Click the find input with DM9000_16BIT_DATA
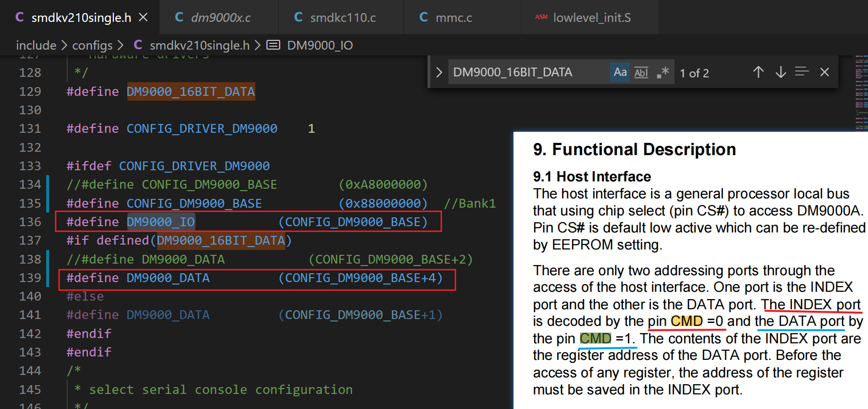The width and height of the screenshot is (868, 409). (x=528, y=72)
